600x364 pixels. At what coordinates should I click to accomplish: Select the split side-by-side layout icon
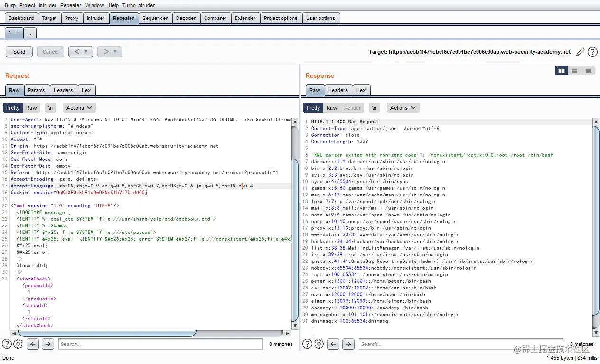pos(562,71)
